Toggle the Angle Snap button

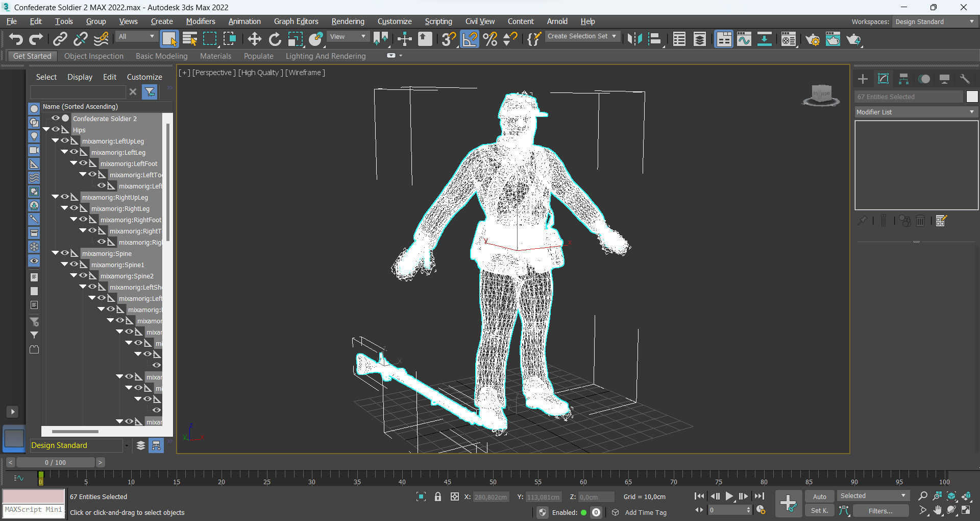tap(470, 39)
